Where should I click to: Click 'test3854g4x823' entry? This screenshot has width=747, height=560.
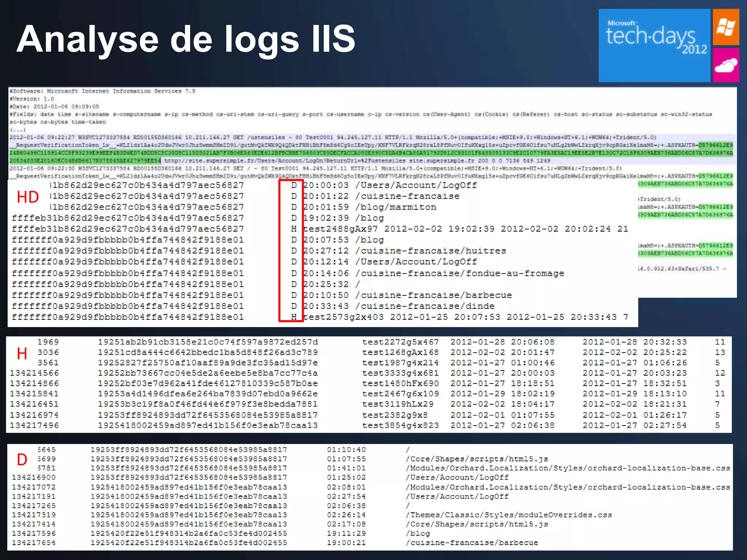pos(400,425)
